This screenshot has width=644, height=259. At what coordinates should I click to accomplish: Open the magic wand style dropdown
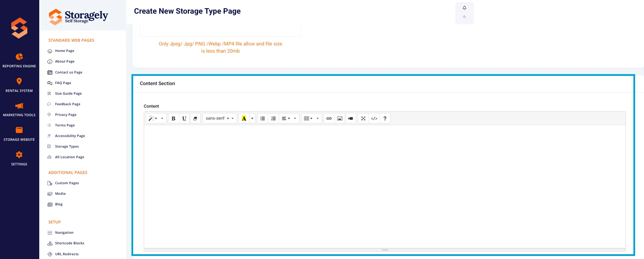click(x=156, y=118)
